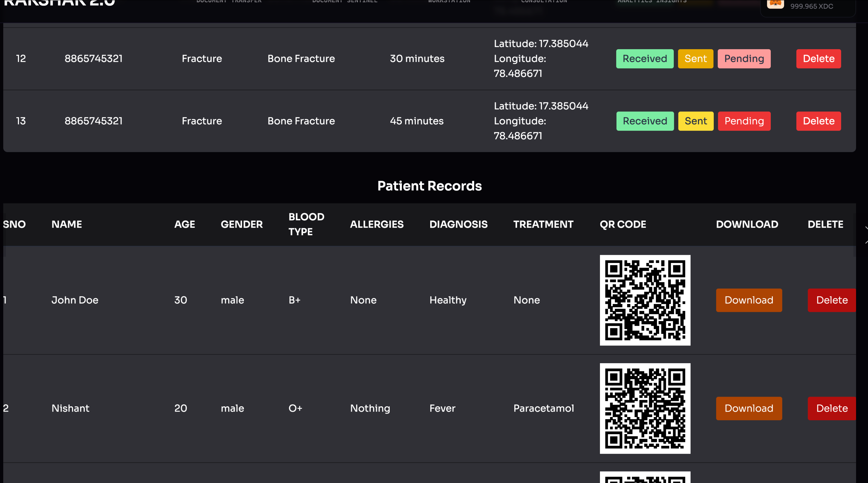Screen dimensions: 868x483
Task: Mark request 12 as Received
Action: coord(644,59)
